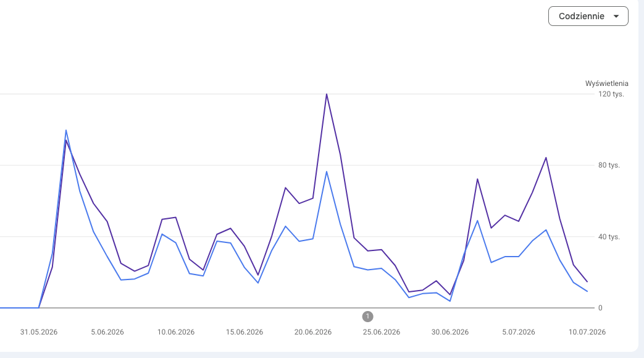The image size is (644, 358).
Task: Click the 40 tys. axis value
Action: (x=609, y=237)
